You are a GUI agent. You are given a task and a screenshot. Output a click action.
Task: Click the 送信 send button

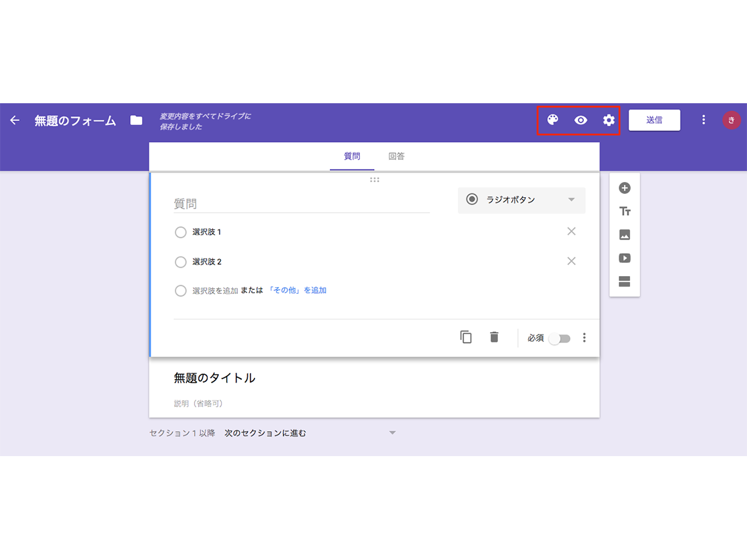(x=654, y=120)
